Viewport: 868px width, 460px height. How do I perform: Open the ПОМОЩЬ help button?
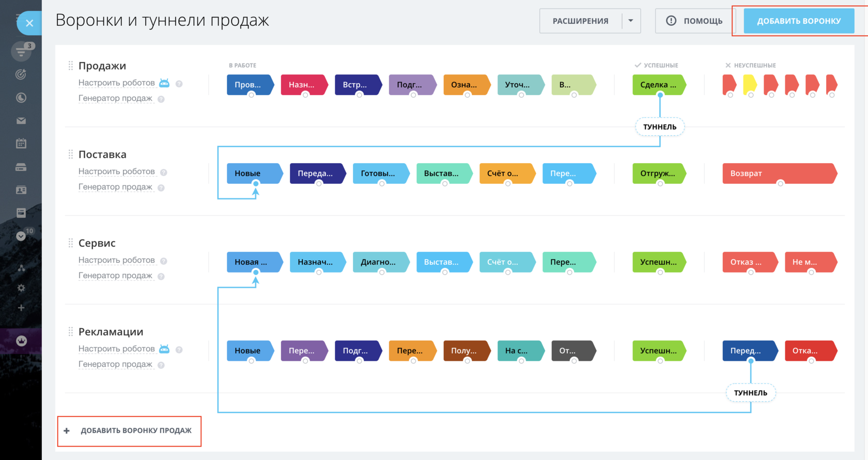coord(695,21)
